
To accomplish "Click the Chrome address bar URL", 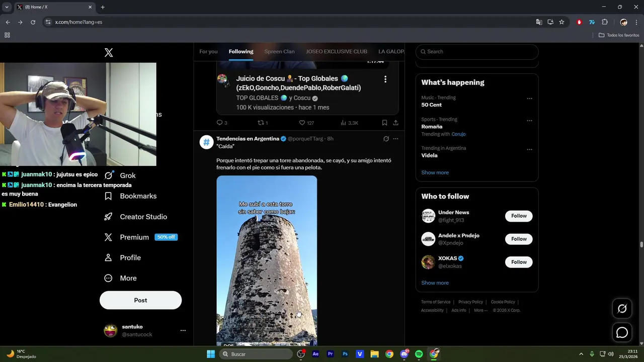I will 78,22.
